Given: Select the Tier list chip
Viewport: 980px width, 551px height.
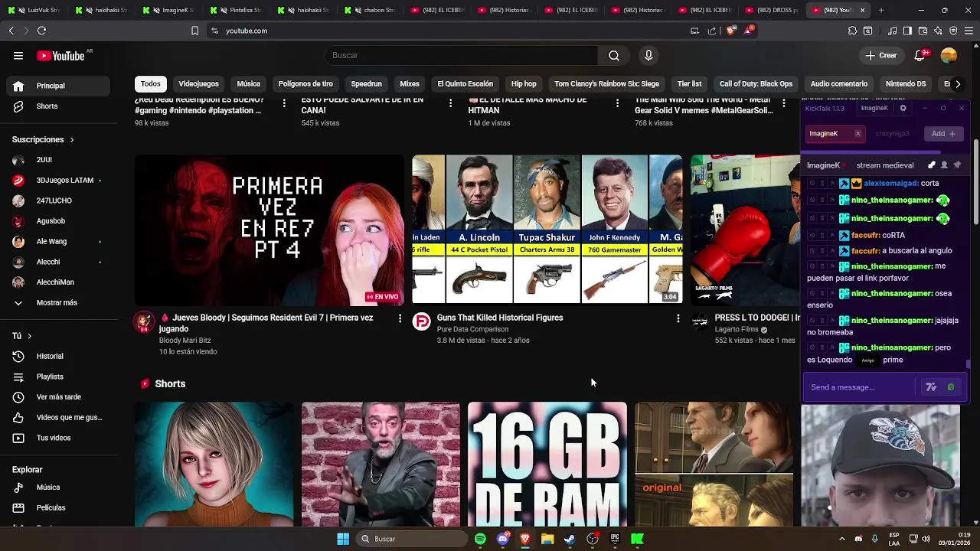Looking at the screenshot, I should tap(689, 84).
